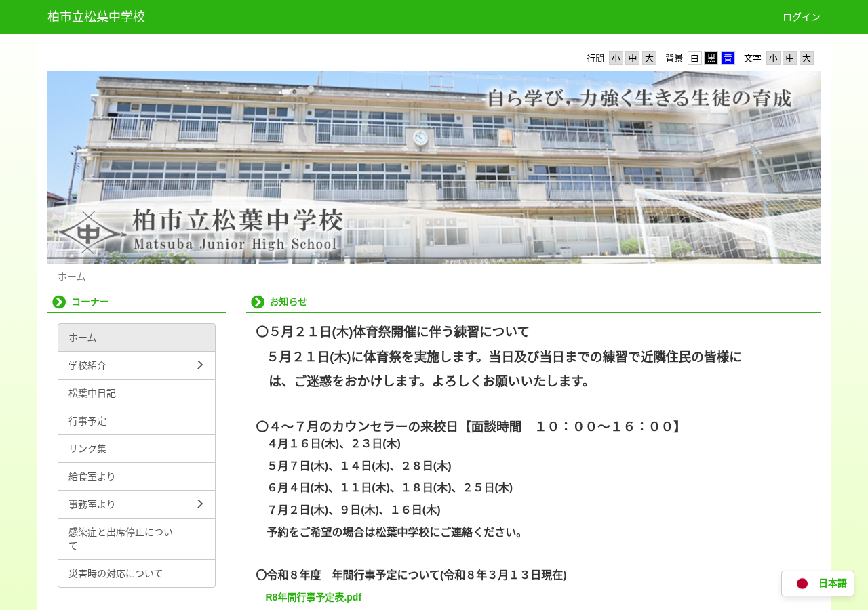868x610 pixels.
Task: Open 事務室より in the sidebar menu
Action: (x=136, y=504)
